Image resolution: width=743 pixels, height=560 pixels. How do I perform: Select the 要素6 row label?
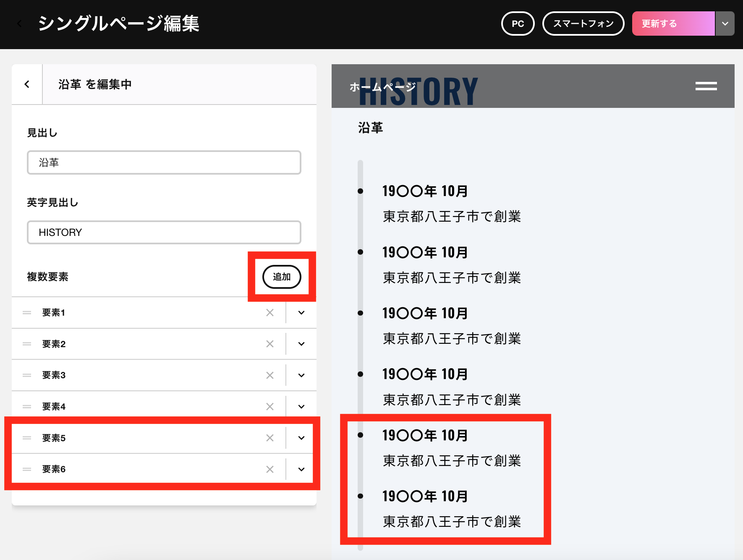54,469
